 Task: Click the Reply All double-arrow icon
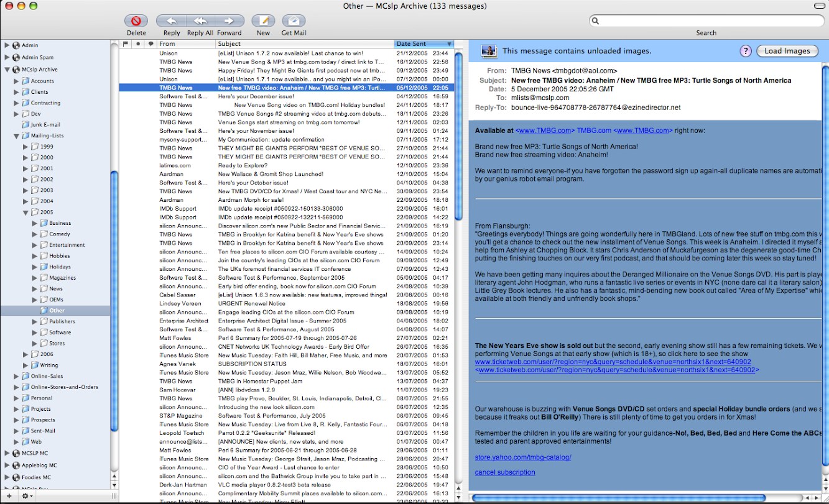200,21
